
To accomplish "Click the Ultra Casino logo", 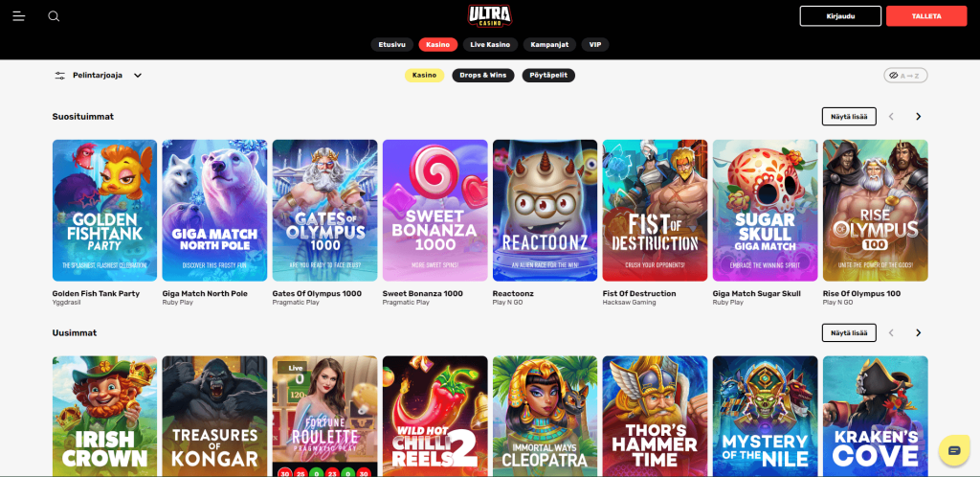I will coord(490,15).
